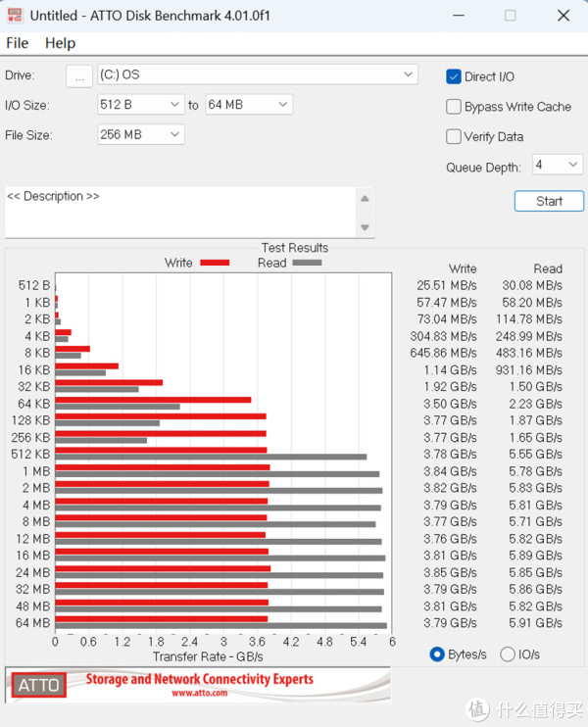Open the File menu
Image resolution: width=588 pixels, height=727 pixels.
17,43
